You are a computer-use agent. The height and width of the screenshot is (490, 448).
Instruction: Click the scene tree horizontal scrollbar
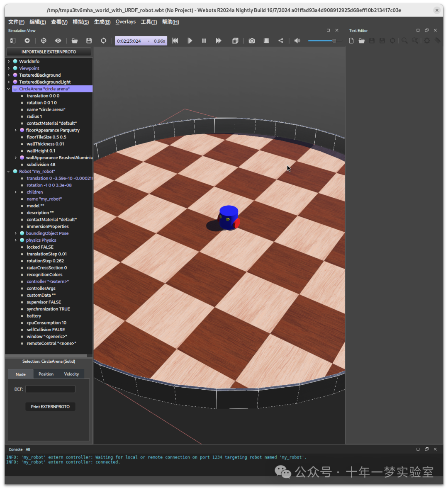[46, 356]
